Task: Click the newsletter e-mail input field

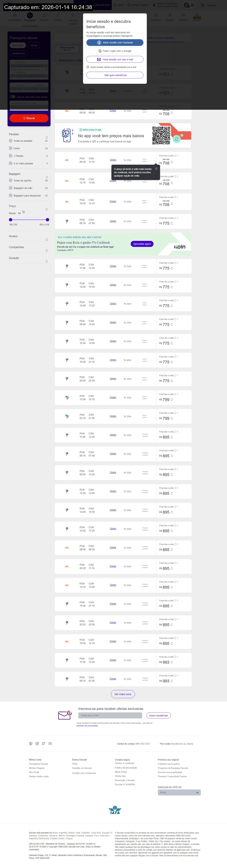Action: tap(110, 715)
